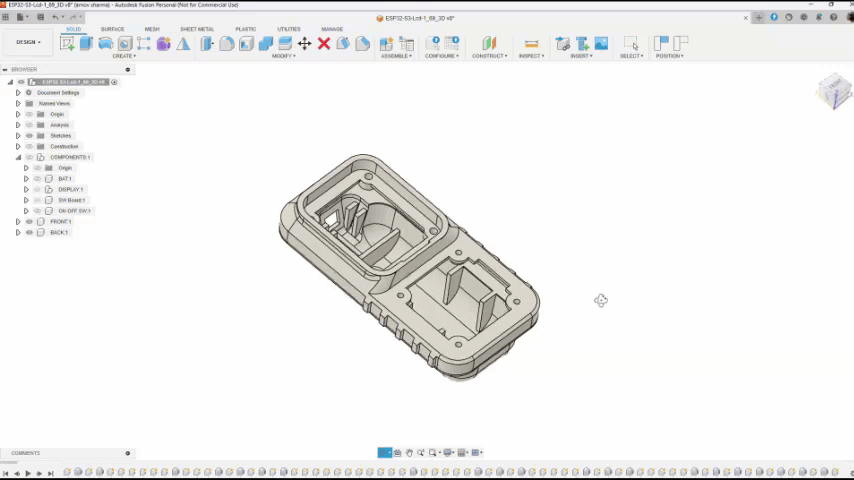The height and width of the screenshot is (480, 854).
Task: Toggle visibility of ON OFF SW:1
Action: pyautogui.click(x=37, y=211)
